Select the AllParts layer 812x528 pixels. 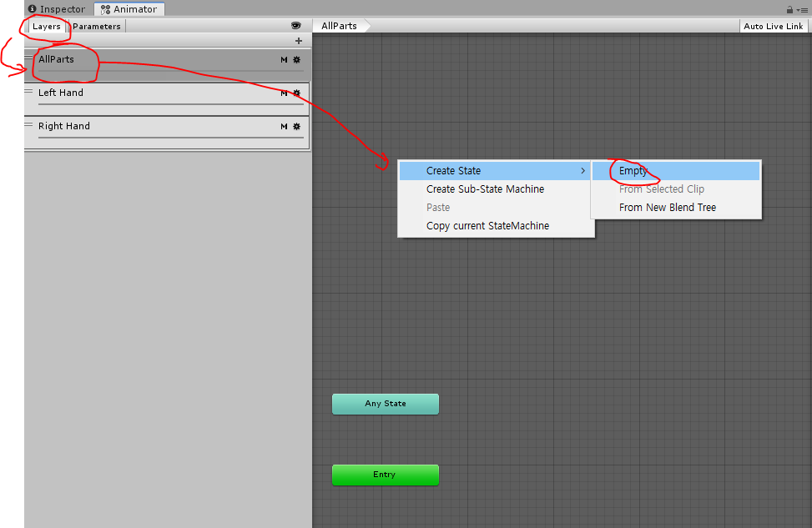(167, 65)
